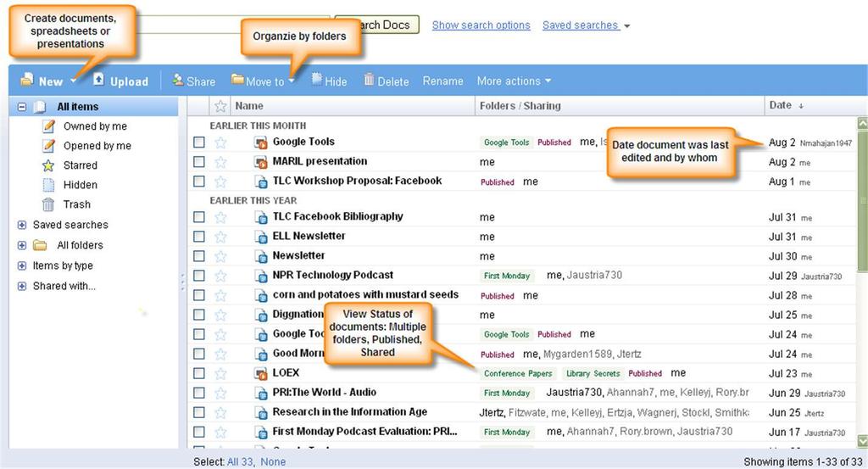868x469 pixels.
Task: Click the MARIL presentation file icon
Action: pos(261,162)
